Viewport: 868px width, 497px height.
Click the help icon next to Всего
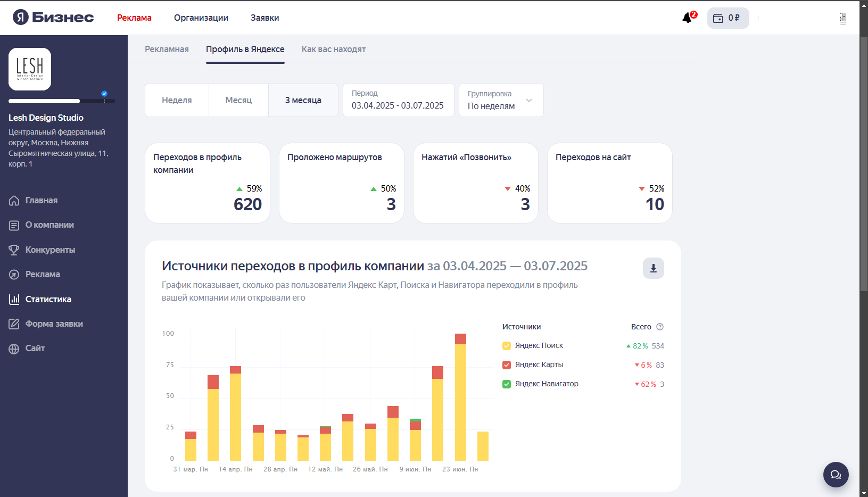click(x=660, y=327)
